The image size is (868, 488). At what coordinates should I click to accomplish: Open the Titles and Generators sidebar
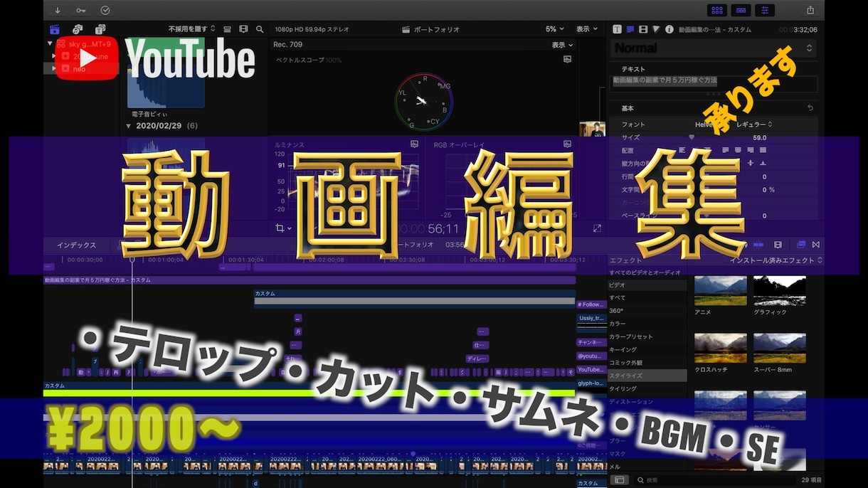(x=100, y=29)
